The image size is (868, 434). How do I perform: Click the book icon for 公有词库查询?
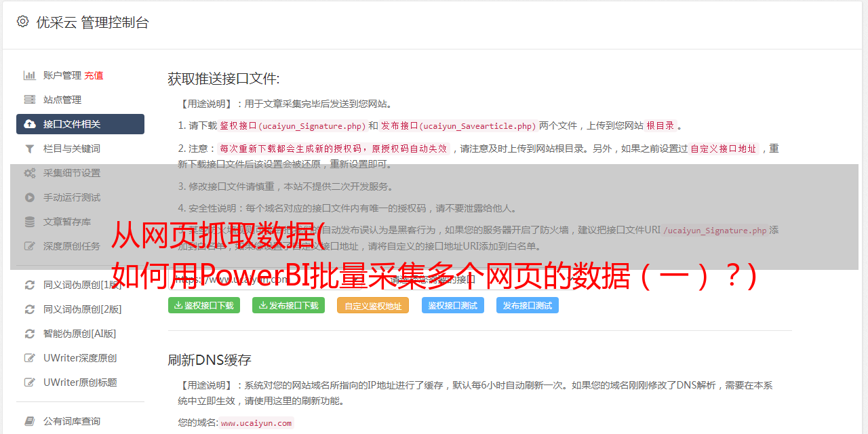pos(30,421)
